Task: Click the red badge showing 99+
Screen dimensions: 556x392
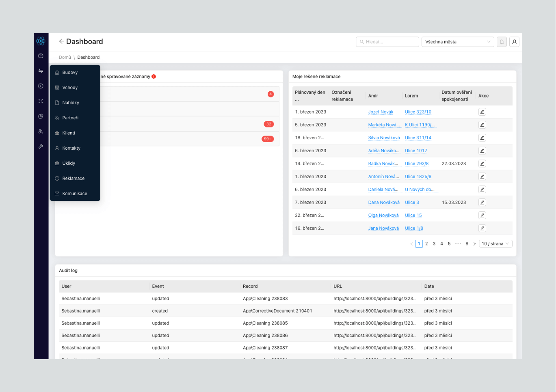Action: coord(268,139)
